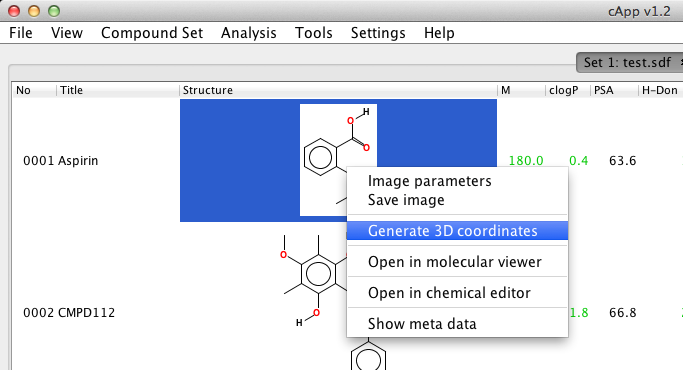Open the View menu
This screenshot has height=370, width=683.
point(67,33)
